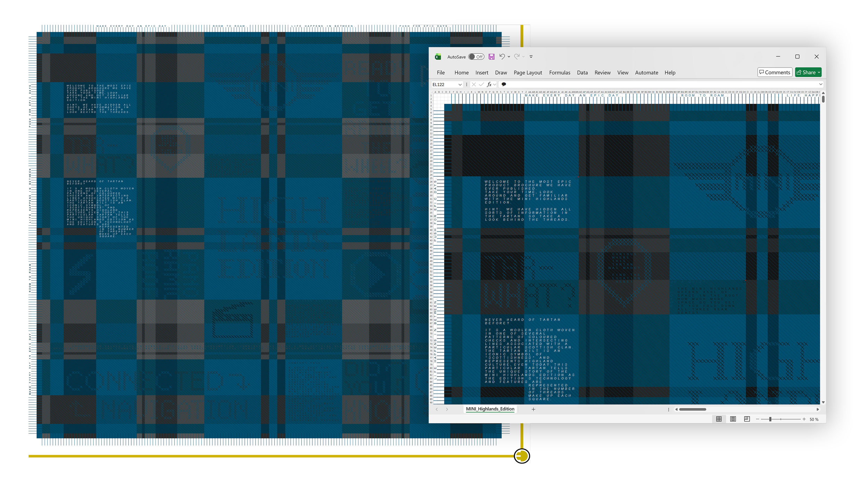The height and width of the screenshot is (488, 868).
Task: Click the Comments button
Action: click(775, 72)
